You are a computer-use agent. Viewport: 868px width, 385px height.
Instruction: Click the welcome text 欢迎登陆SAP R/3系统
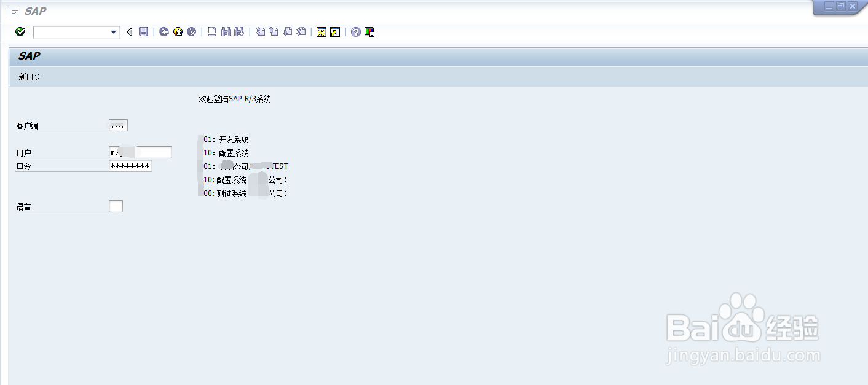pyautogui.click(x=235, y=99)
